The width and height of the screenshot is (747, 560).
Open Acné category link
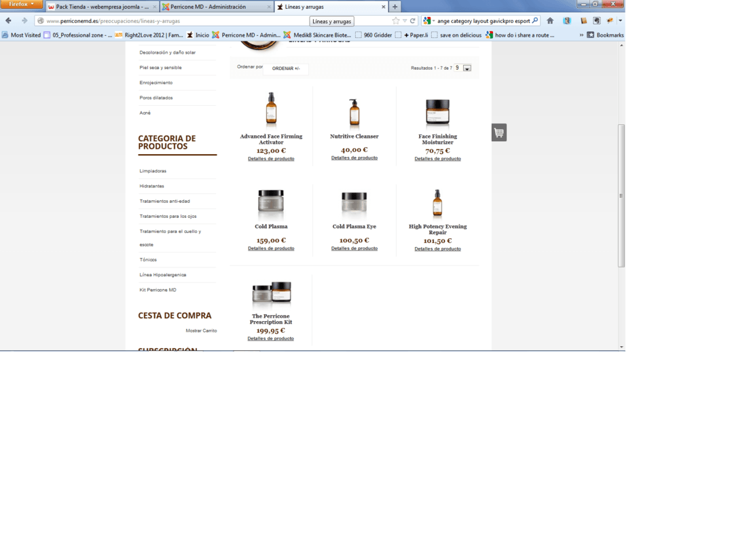[145, 113]
